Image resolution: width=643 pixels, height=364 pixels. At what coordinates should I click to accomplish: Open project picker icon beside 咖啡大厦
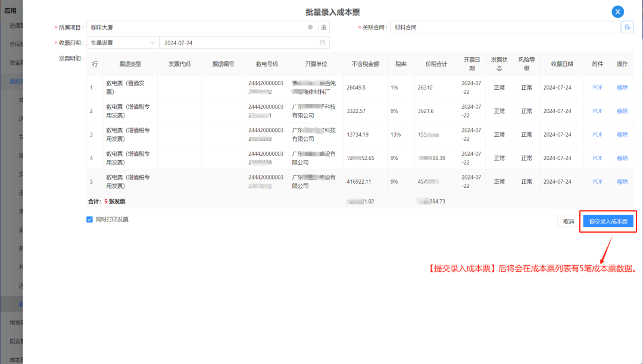point(323,27)
